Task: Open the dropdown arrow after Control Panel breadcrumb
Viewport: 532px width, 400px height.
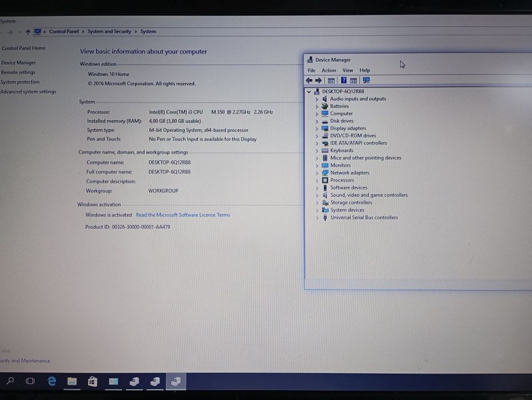Action: pos(83,31)
